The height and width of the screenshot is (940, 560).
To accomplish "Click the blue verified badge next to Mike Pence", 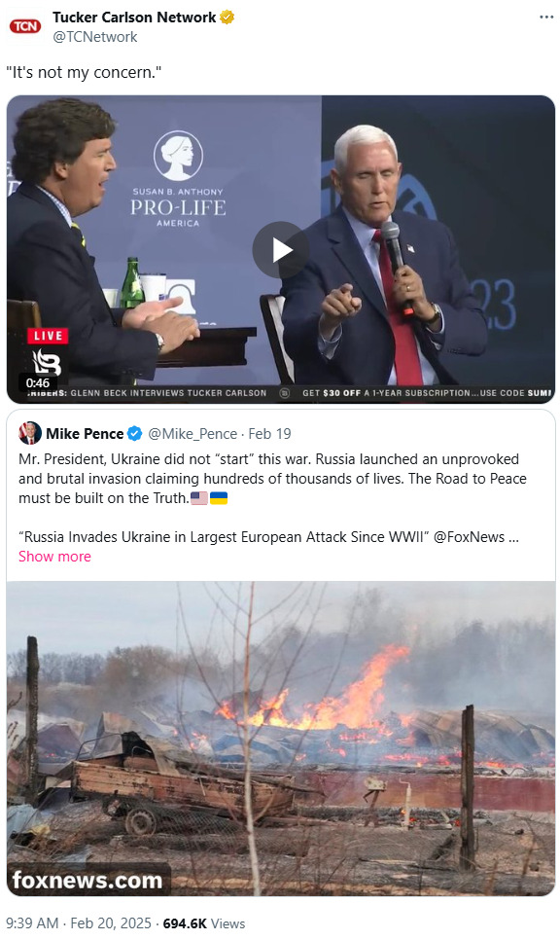I will coord(135,433).
